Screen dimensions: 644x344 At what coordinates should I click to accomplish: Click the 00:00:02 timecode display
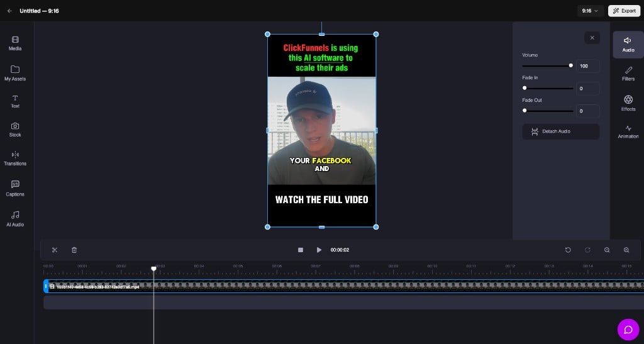[x=340, y=250]
